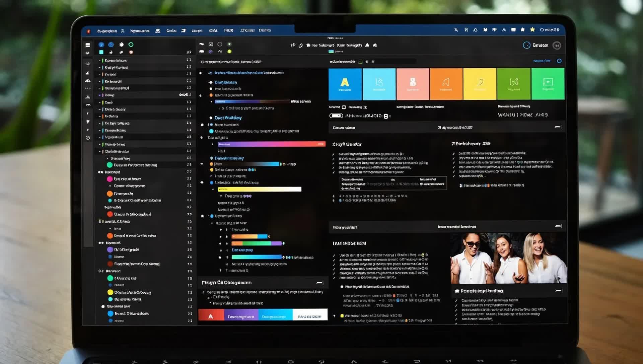Click the red app icon in the menu bar
643x364 pixels.
pos(88,31)
